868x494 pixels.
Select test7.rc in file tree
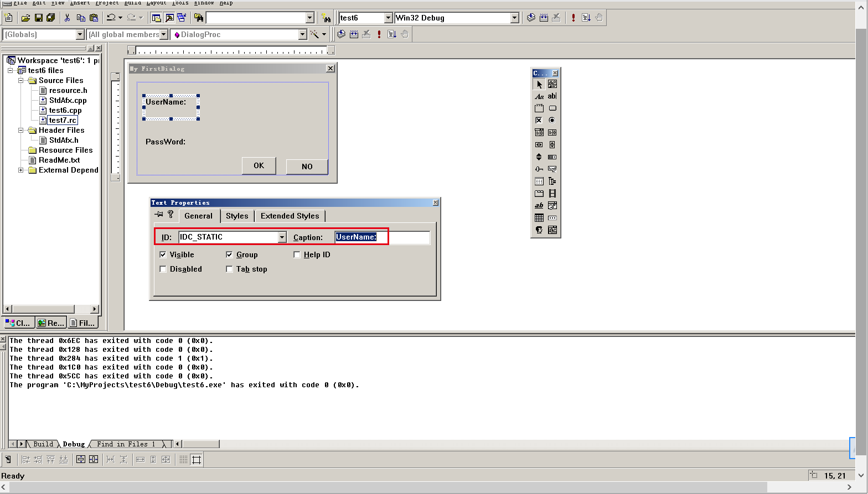[63, 120]
